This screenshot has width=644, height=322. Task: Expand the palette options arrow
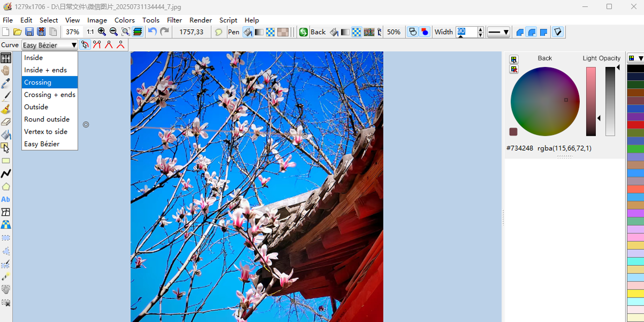pyautogui.click(x=640, y=58)
